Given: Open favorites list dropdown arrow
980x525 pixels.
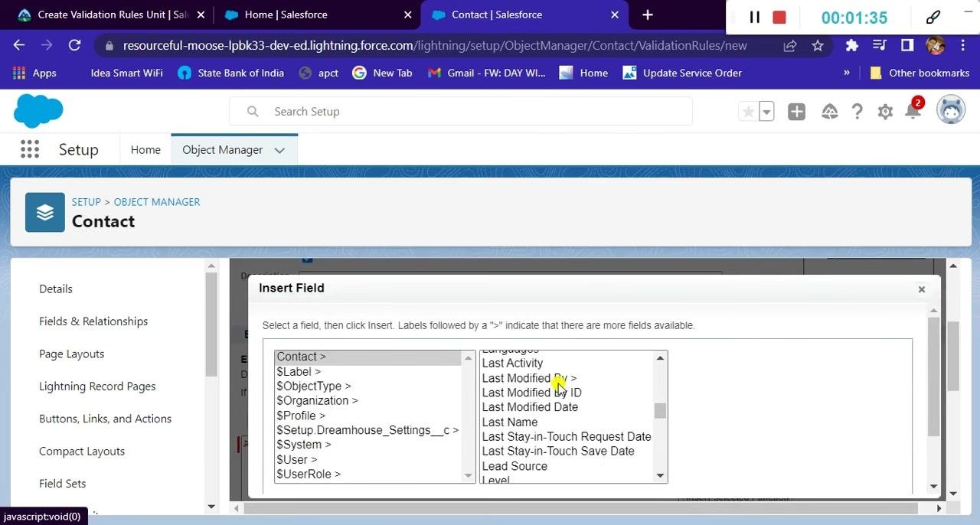Looking at the screenshot, I should coord(766,112).
